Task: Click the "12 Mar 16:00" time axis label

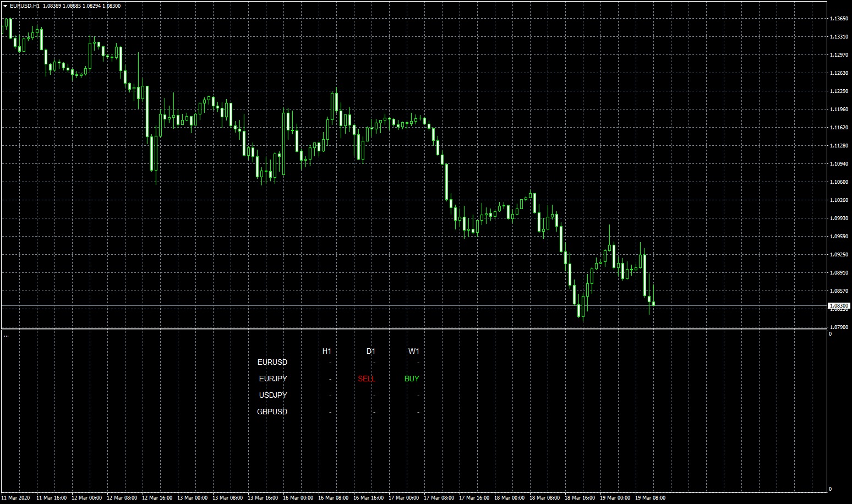Action: (157, 498)
